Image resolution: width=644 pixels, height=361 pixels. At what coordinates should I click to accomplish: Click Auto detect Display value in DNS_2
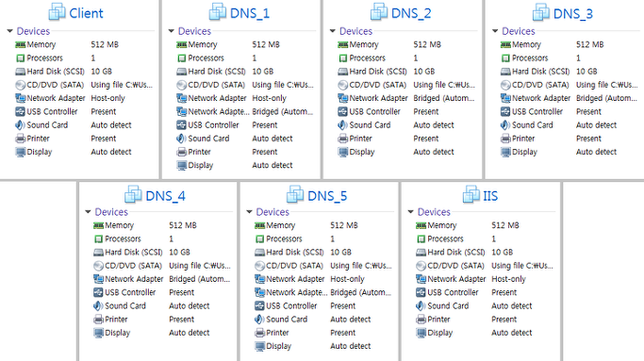[434, 152]
